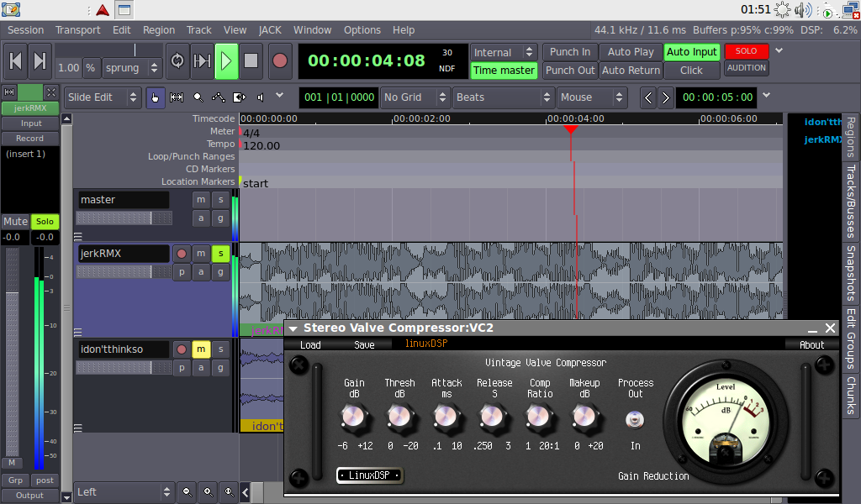This screenshot has width=861, height=504.
Task: Click the About button in the compressor window
Action: tap(812, 344)
